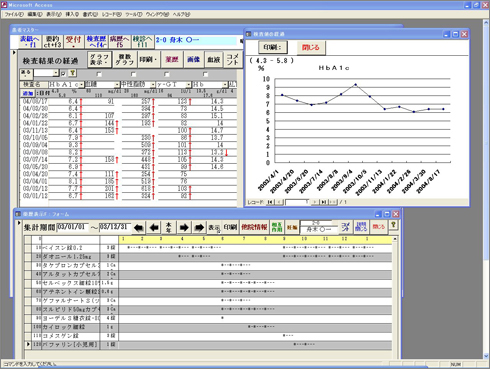Click 印刷 in the graph window
The image size is (490, 369).
point(273,47)
